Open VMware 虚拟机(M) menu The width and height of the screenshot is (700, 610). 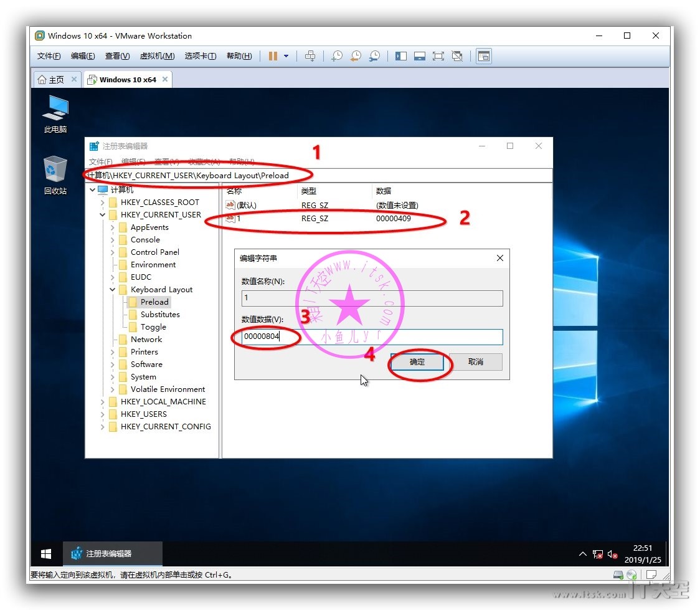(x=157, y=56)
